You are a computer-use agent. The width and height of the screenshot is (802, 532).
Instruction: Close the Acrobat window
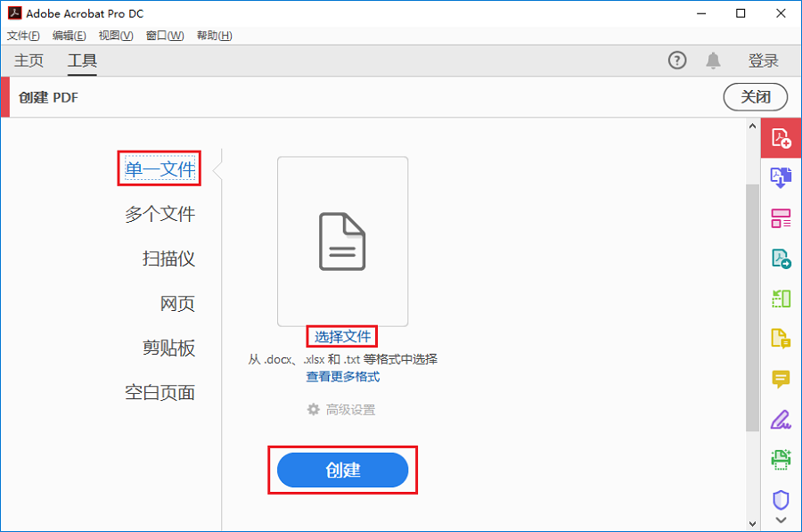(x=781, y=13)
